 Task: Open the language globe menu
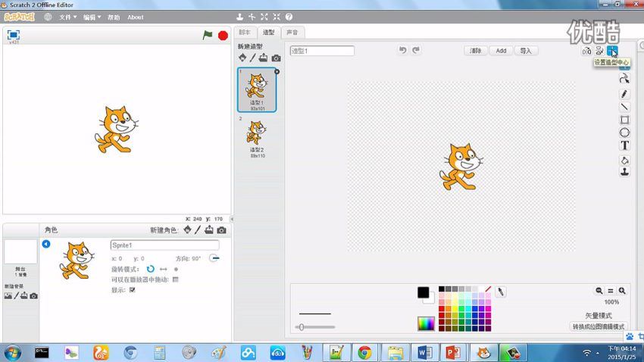pos(48,17)
